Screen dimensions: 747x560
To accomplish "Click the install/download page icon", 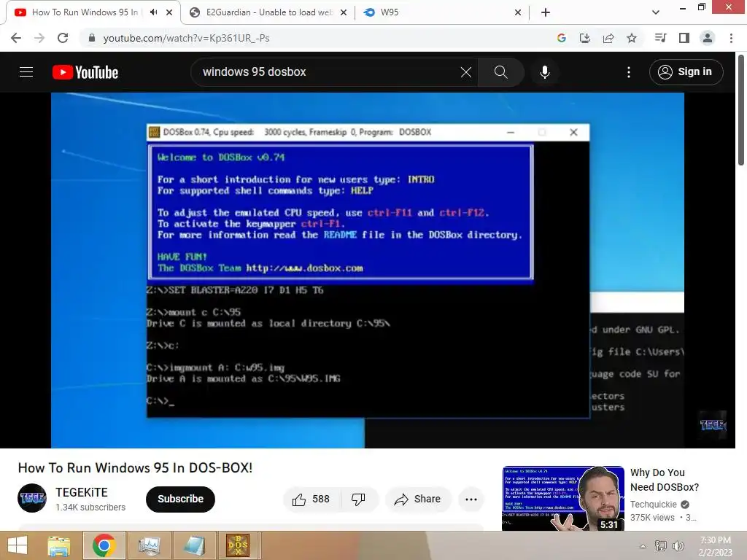I will [585, 38].
